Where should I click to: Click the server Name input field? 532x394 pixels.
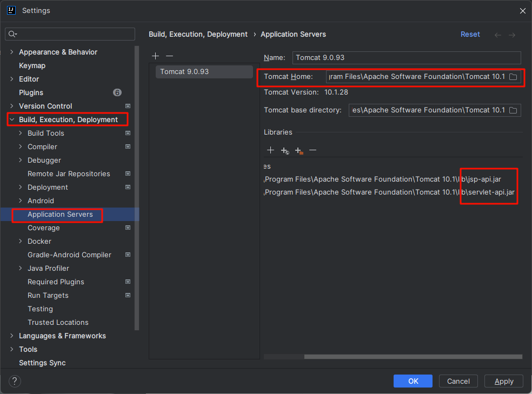click(x=407, y=58)
